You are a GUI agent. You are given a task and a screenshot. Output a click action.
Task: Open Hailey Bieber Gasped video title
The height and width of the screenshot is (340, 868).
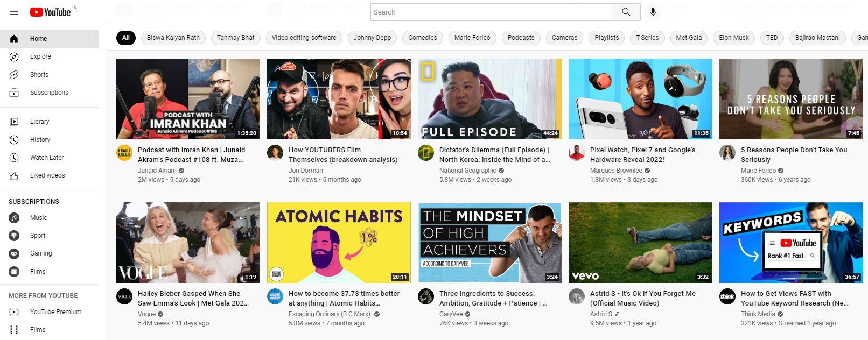[193, 299]
